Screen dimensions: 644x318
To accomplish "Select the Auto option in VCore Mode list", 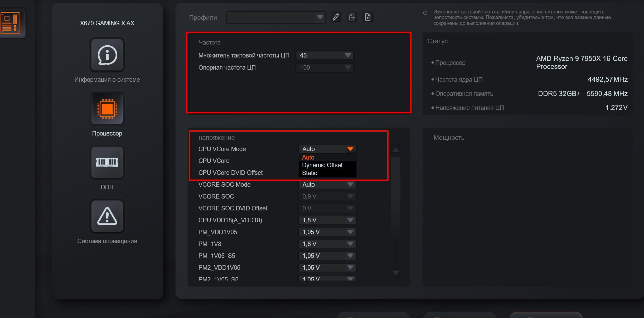I will (308, 157).
